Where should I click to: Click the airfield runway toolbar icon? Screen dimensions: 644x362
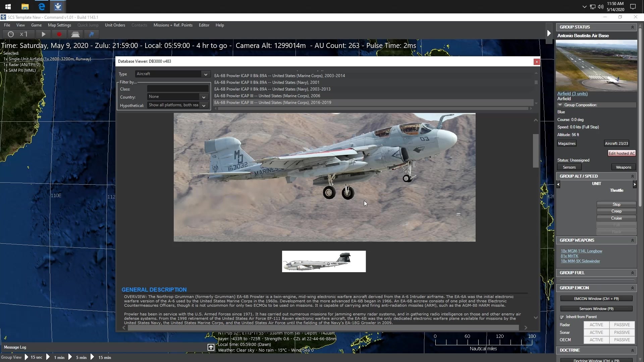click(75, 34)
